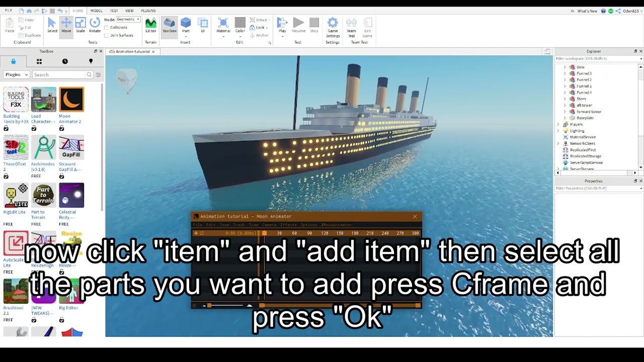This screenshot has height=362, width=644.
Task: Open the Mode Geometric dropdown
Action: (128, 20)
